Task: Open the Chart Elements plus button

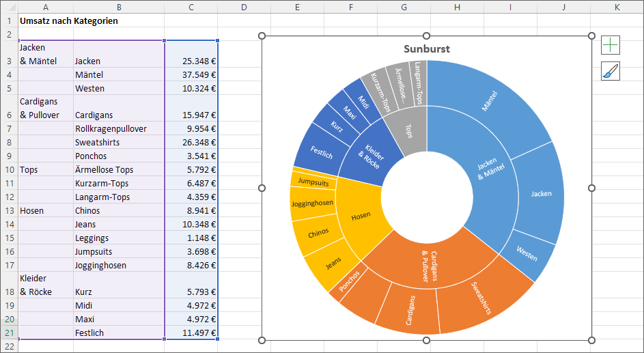Action: click(610, 45)
